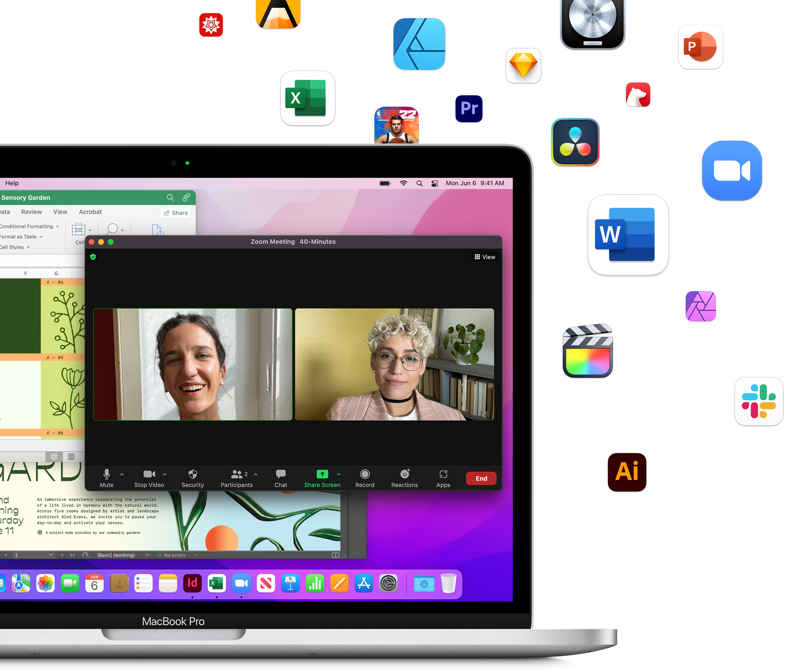The height and width of the screenshot is (672, 786).
Task: Open Apps in the Zoom toolbar
Action: pos(443,478)
